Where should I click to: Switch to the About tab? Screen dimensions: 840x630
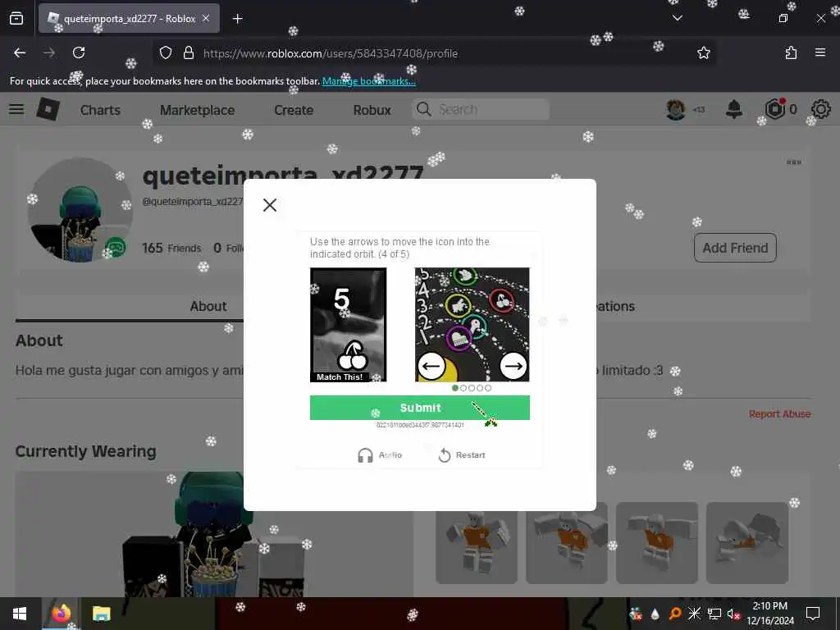[x=208, y=307]
